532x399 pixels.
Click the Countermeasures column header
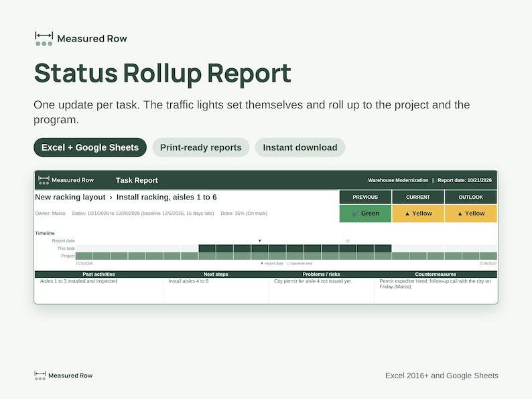click(436, 274)
